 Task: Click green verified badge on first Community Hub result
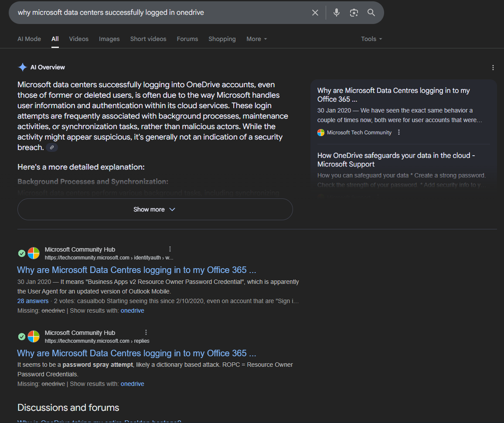pyautogui.click(x=21, y=253)
